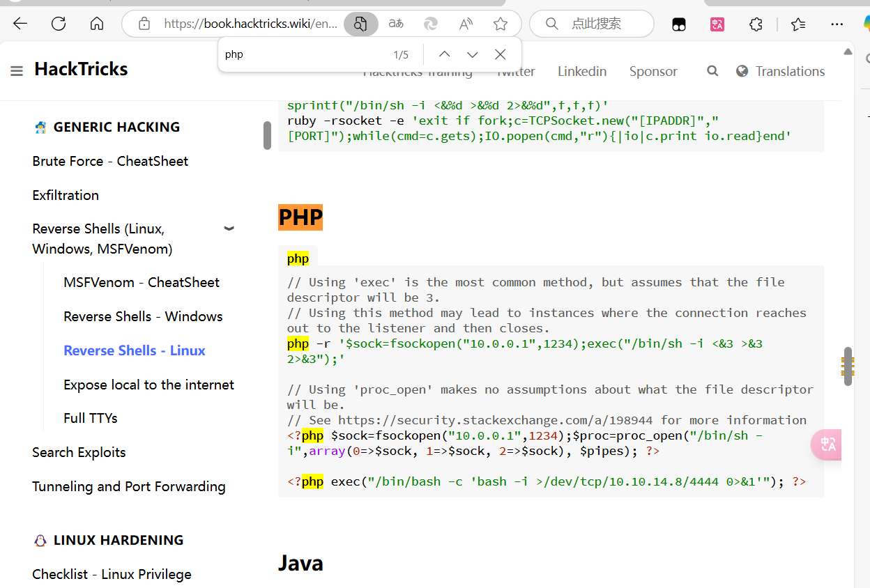Image resolution: width=870 pixels, height=588 pixels.
Task: Reload the page with the refresh icon
Action: (59, 24)
